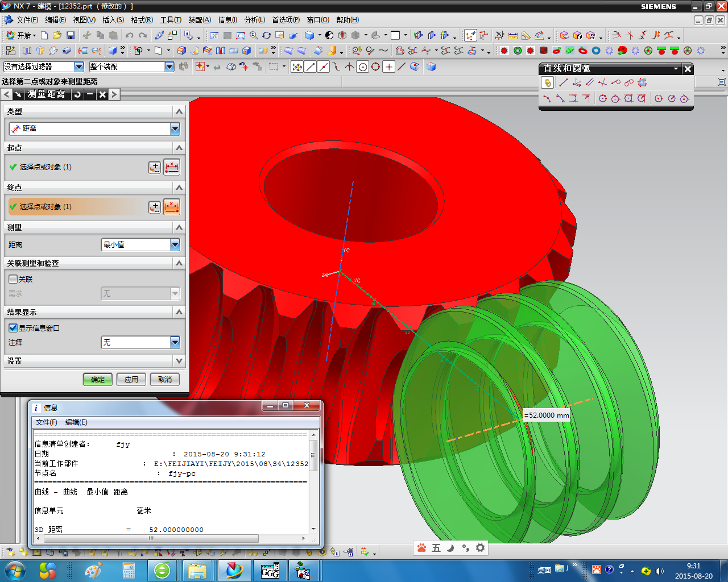This screenshot has width=728, height=582.
Task: Toggle the end point snap option
Action: 310,66
